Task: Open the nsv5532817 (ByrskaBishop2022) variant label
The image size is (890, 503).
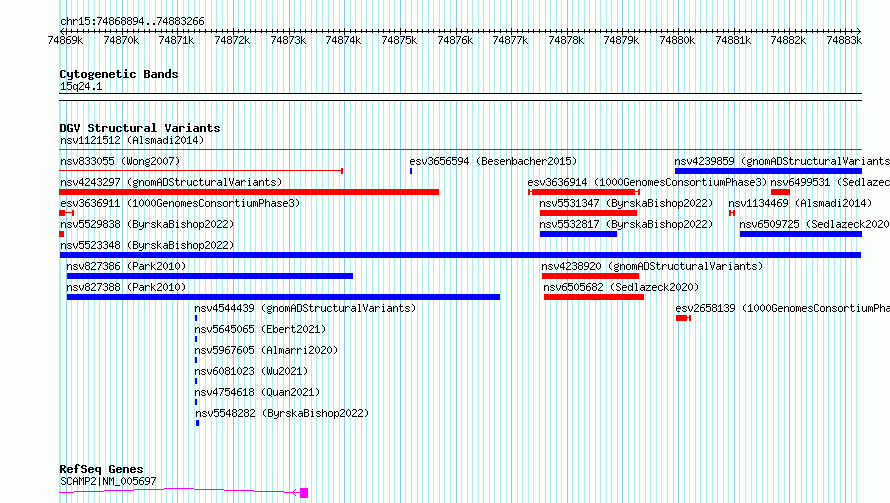Action: tap(626, 224)
